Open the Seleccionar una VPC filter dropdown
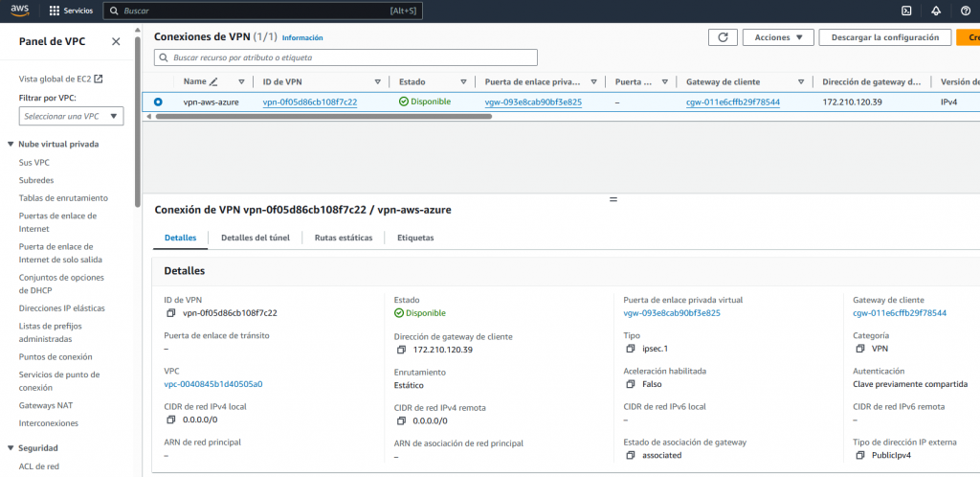 click(x=72, y=116)
